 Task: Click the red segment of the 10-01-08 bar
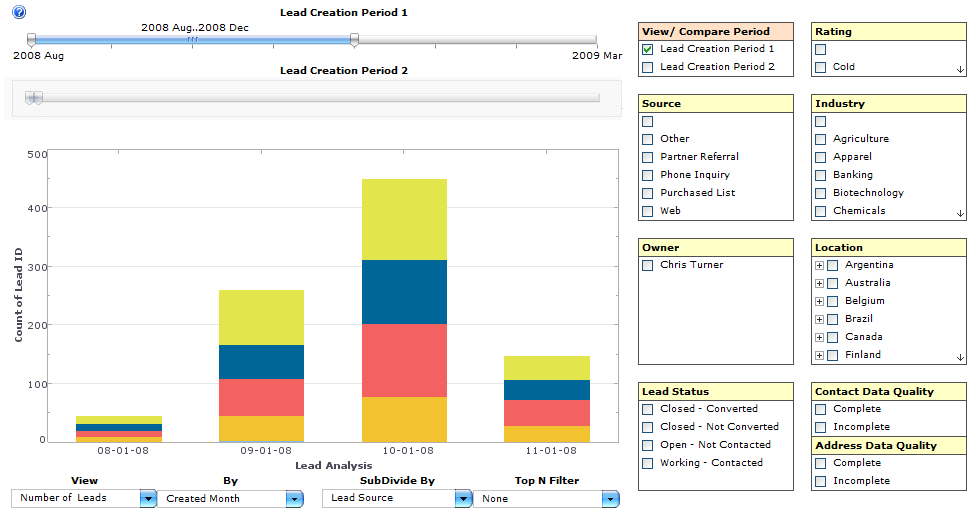click(404, 360)
